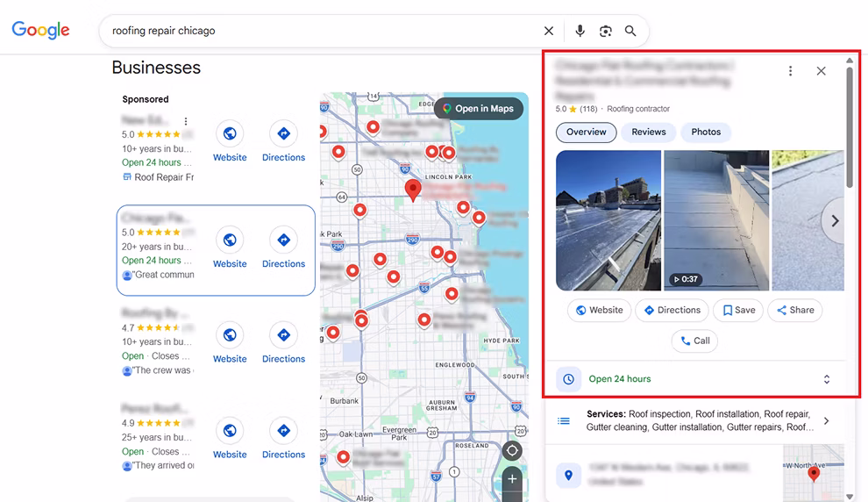The height and width of the screenshot is (502, 868).
Task: Expand the Services list chevron
Action: pyautogui.click(x=827, y=421)
